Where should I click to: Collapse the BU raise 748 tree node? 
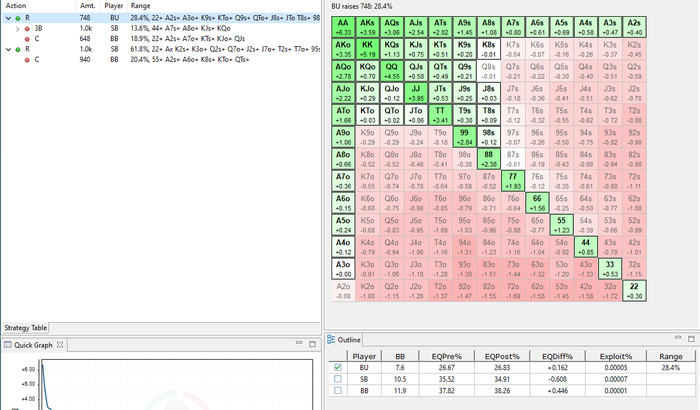tap(8, 18)
